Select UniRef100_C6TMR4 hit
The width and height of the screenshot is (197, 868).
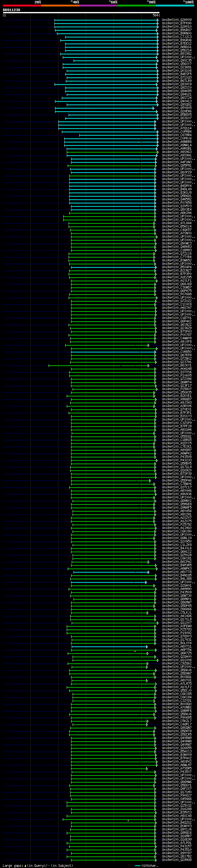[176, 135]
